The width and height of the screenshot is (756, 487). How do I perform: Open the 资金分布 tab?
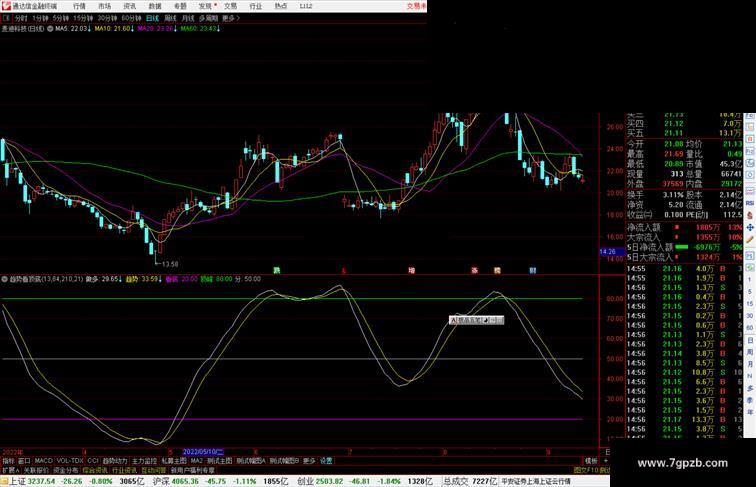click(x=66, y=470)
